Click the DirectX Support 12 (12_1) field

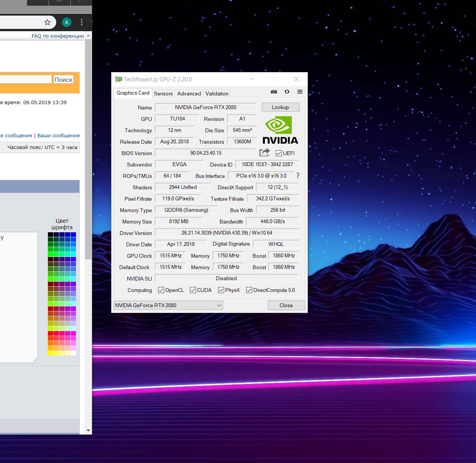point(277,187)
